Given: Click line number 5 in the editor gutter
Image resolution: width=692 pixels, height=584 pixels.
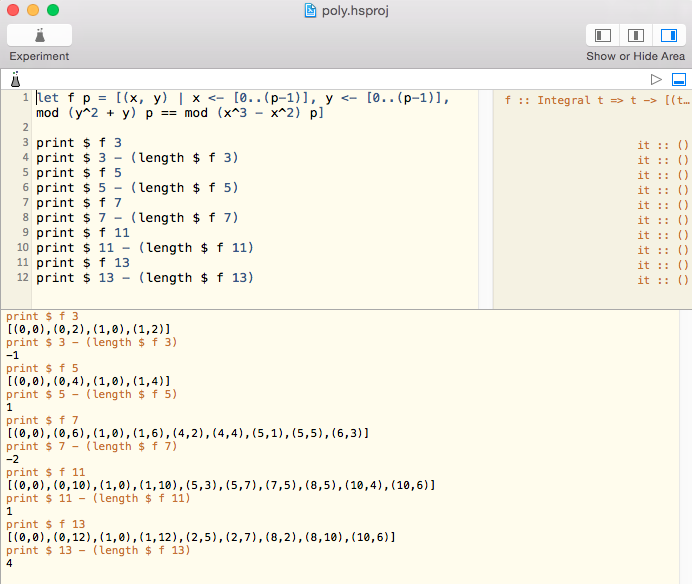Looking at the screenshot, I should [26, 172].
